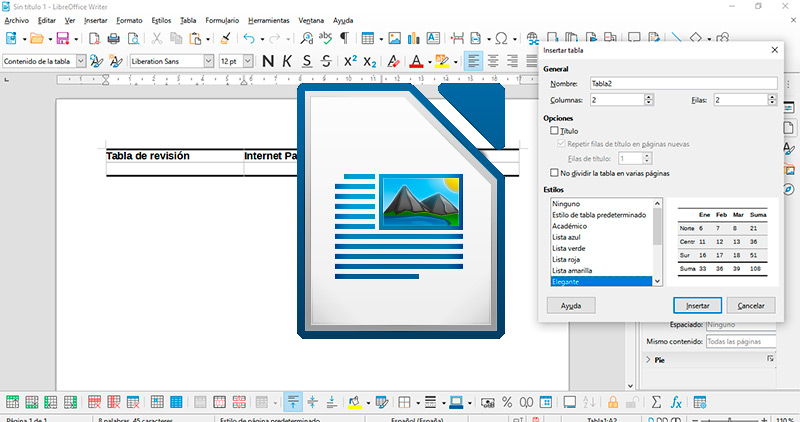Toggle italic (K) formatting

[287, 61]
